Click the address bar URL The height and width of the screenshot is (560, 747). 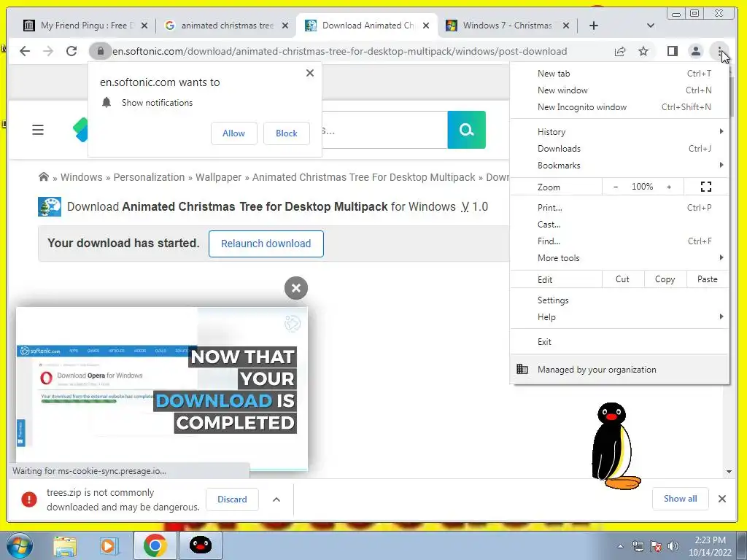(x=340, y=51)
